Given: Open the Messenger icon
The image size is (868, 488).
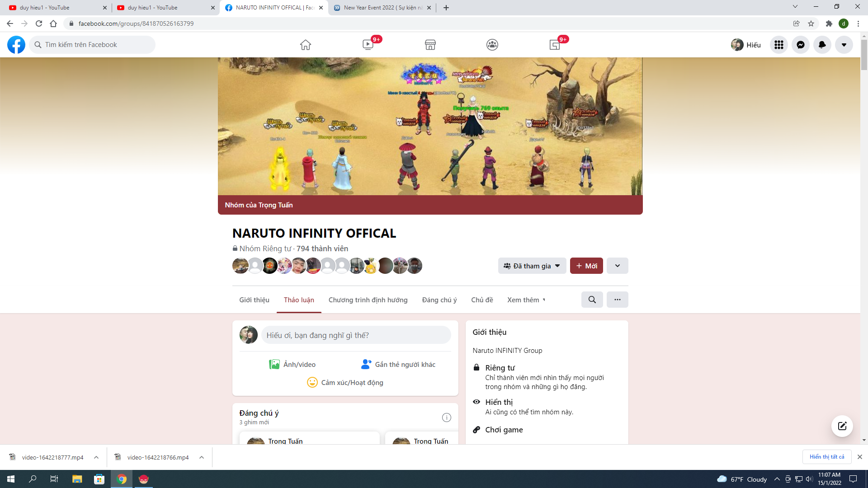Looking at the screenshot, I should pyautogui.click(x=801, y=45).
